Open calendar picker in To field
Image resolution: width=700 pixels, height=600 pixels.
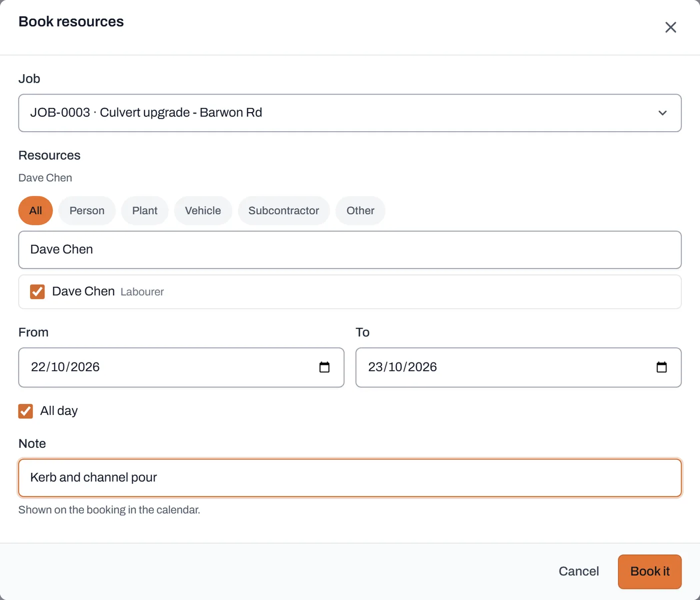(661, 367)
